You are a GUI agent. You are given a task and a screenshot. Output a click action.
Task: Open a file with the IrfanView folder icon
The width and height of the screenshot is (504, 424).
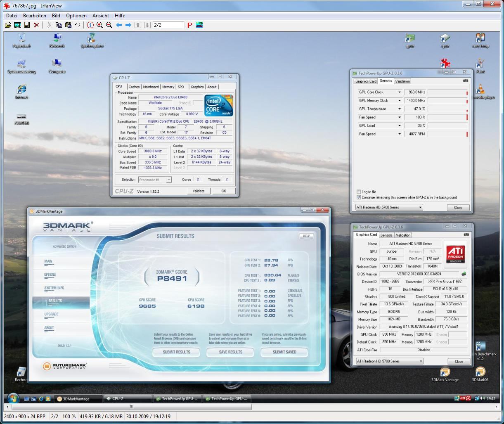[8, 25]
